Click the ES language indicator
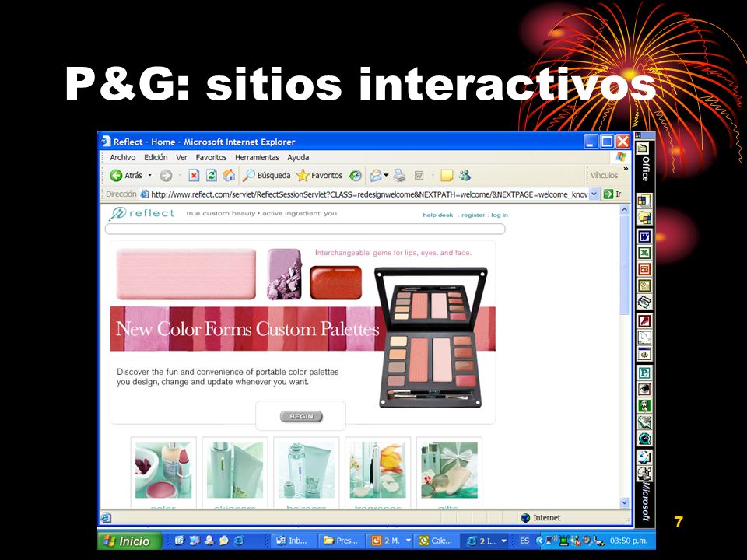Screen dimensions: 747x560 pyautogui.click(x=524, y=541)
